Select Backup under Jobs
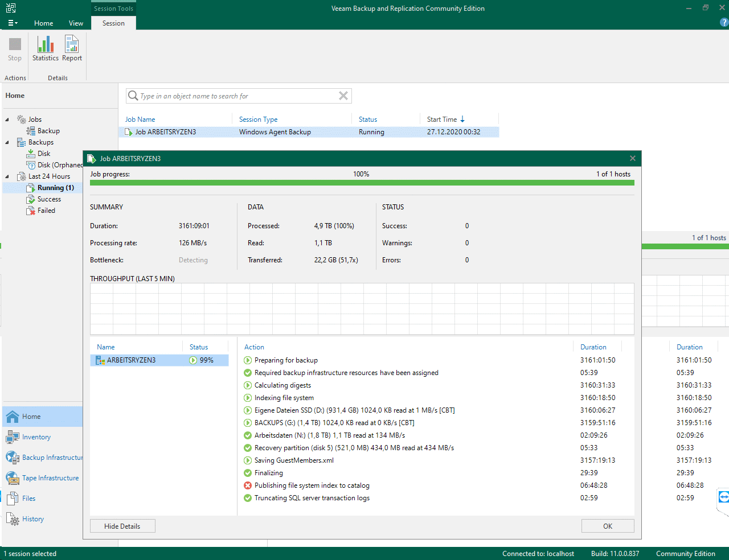This screenshot has height=560, width=729. click(48, 131)
